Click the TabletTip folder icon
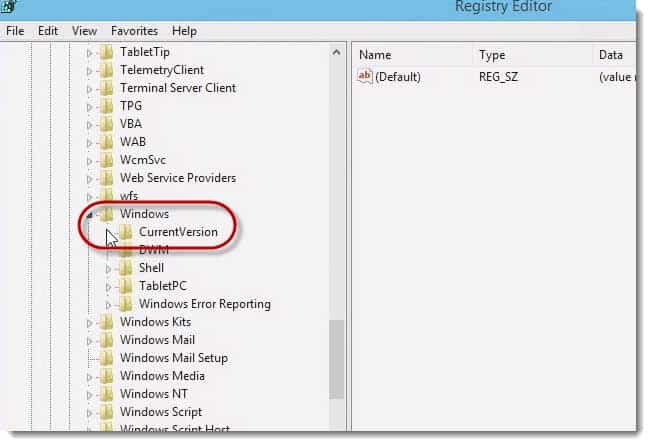This screenshot has height=446, width=651. tap(107, 52)
